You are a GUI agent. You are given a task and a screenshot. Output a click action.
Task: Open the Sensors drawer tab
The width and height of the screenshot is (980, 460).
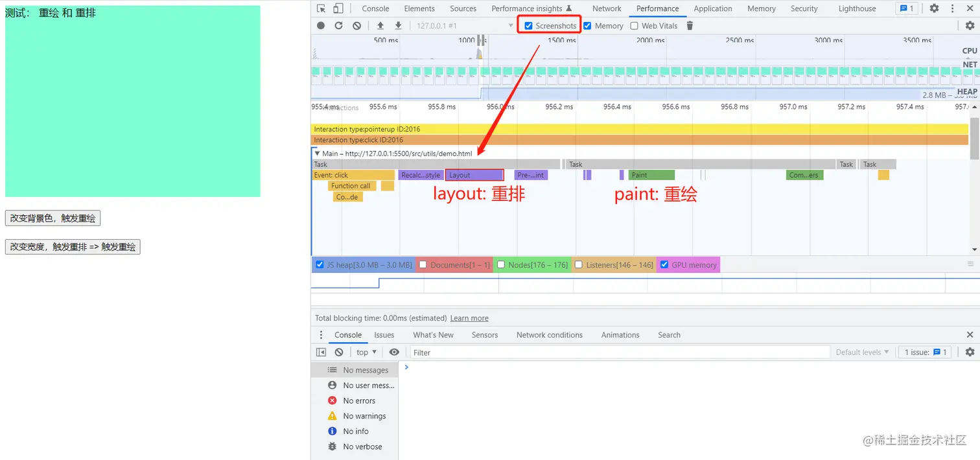click(485, 335)
